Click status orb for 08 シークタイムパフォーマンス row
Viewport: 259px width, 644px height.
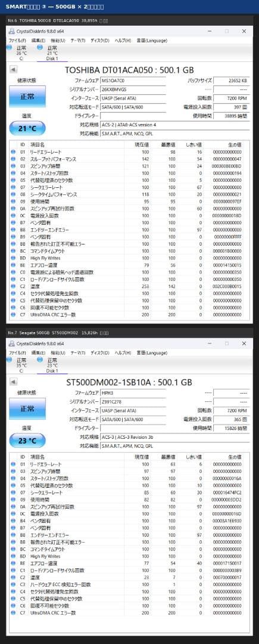coord(13,194)
